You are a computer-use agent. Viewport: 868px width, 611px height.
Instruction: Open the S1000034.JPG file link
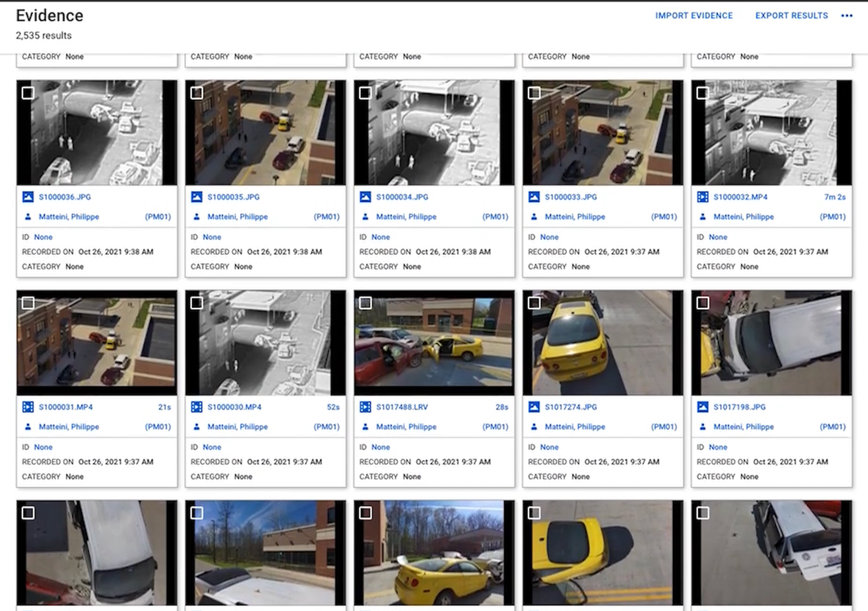(402, 197)
